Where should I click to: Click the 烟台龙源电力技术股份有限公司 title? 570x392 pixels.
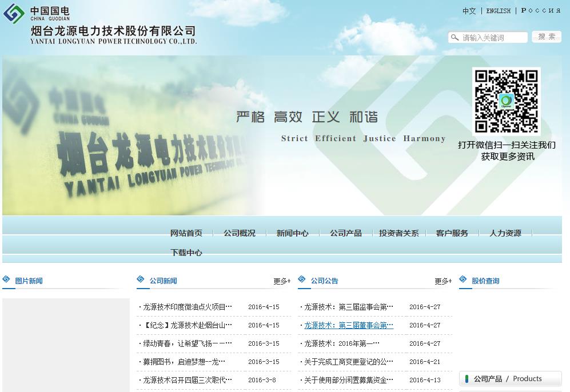(113, 31)
